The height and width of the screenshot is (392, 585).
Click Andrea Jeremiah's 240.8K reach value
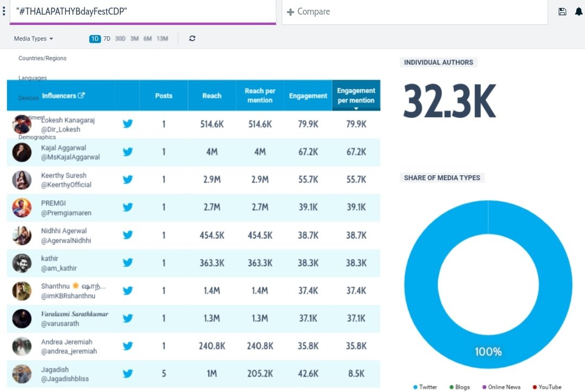pyautogui.click(x=212, y=346)
